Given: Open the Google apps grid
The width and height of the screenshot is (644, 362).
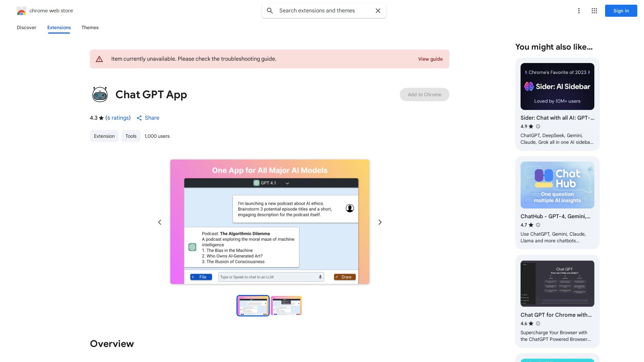Looking at the screenshot, I should click(594, 11).
